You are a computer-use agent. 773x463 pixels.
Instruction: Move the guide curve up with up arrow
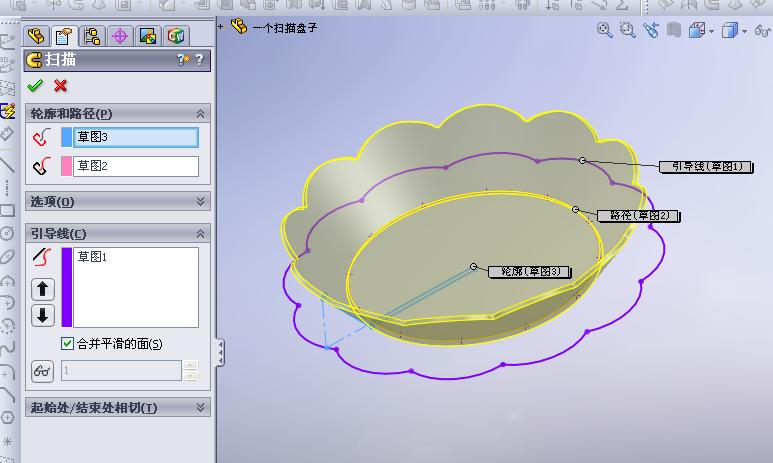coord(42,289)
